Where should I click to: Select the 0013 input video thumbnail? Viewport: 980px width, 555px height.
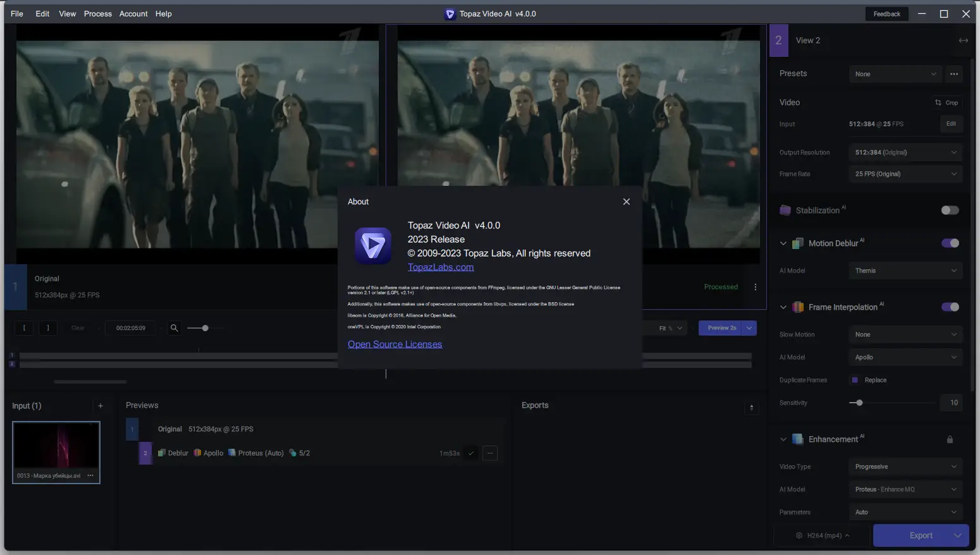(56, 453)
